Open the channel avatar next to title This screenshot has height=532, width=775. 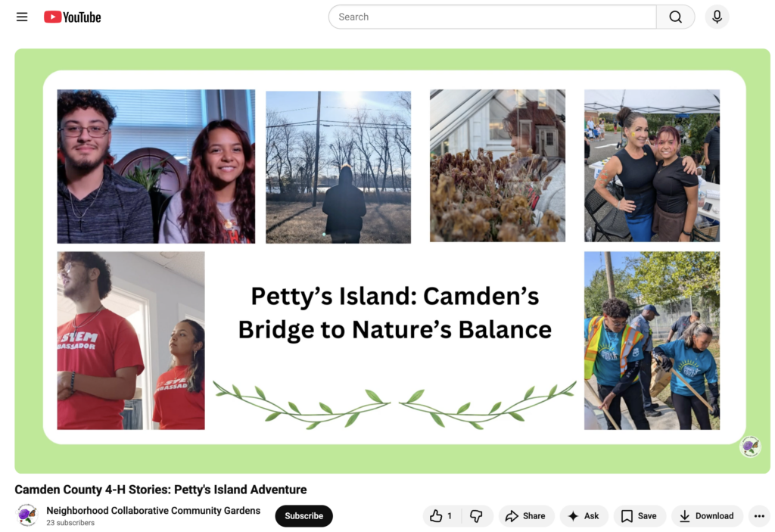coord(27,515)
